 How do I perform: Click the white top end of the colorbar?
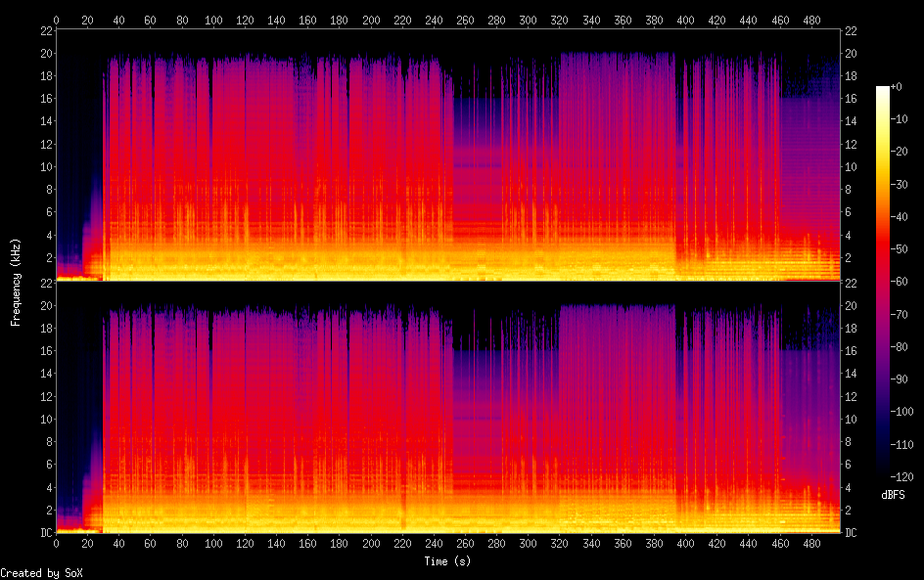(x=883, y=90)
